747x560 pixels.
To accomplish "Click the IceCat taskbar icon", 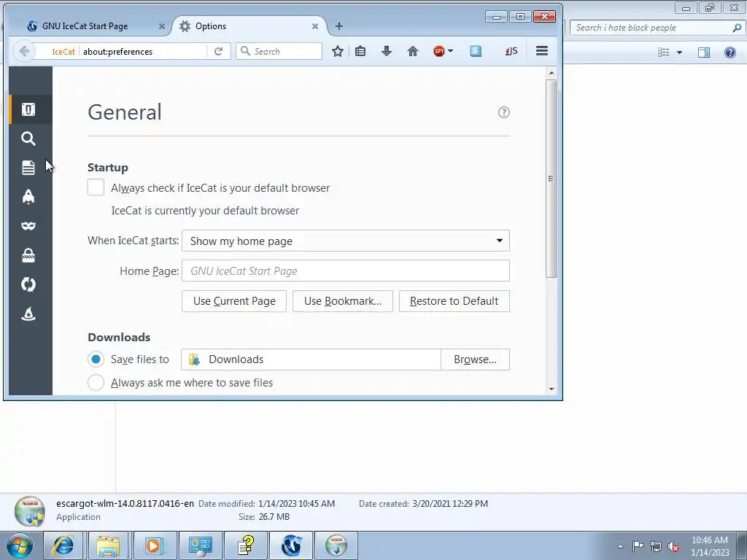I will point(292,545).
